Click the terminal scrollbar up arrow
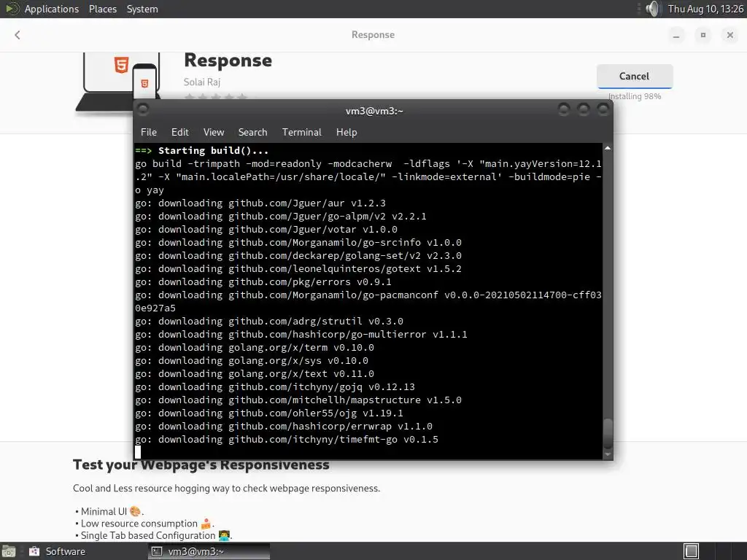 tap(608, 149)
